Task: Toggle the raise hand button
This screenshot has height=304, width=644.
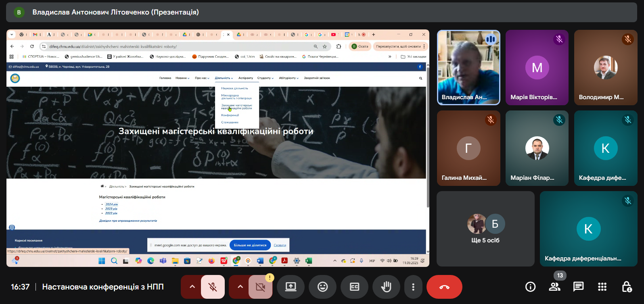Action: tap(386, 287)
